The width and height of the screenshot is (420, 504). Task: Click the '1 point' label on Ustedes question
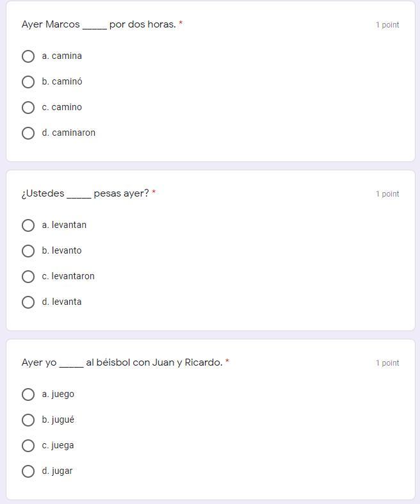[x=387, y=194]
